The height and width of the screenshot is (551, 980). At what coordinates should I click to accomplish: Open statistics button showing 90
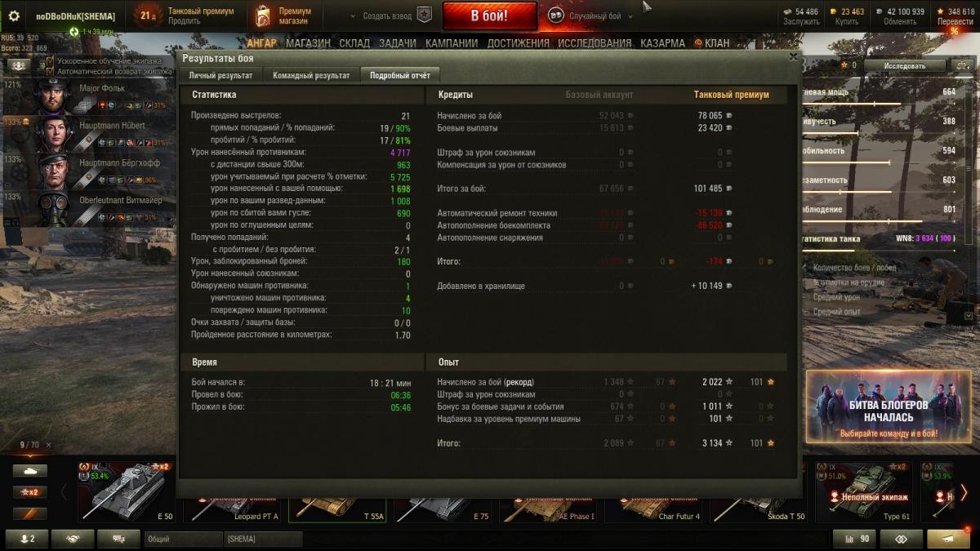853,539
